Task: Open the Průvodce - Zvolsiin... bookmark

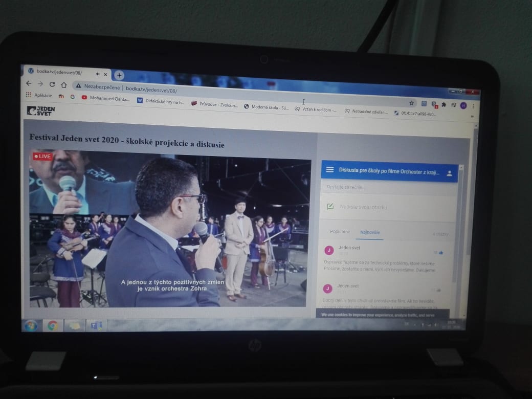Action: point(214,104)
